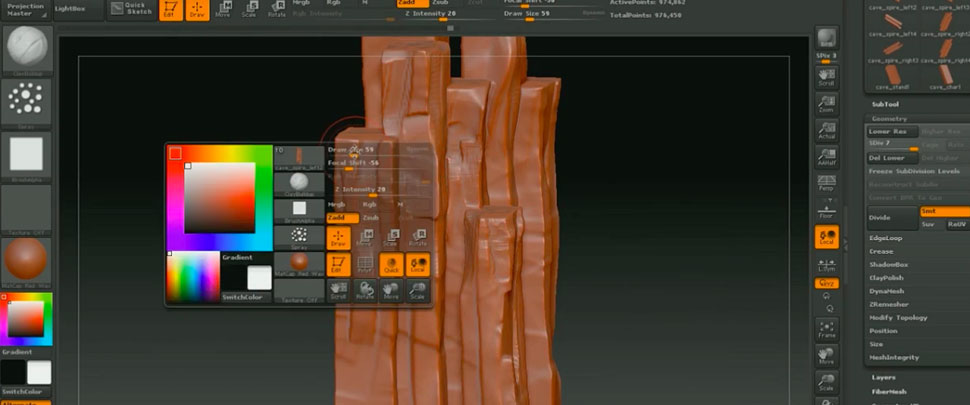Image resolution: width=970 pixels, height=405 pixels.
Task: Open the LightBox browser
Action: (72, 9)
